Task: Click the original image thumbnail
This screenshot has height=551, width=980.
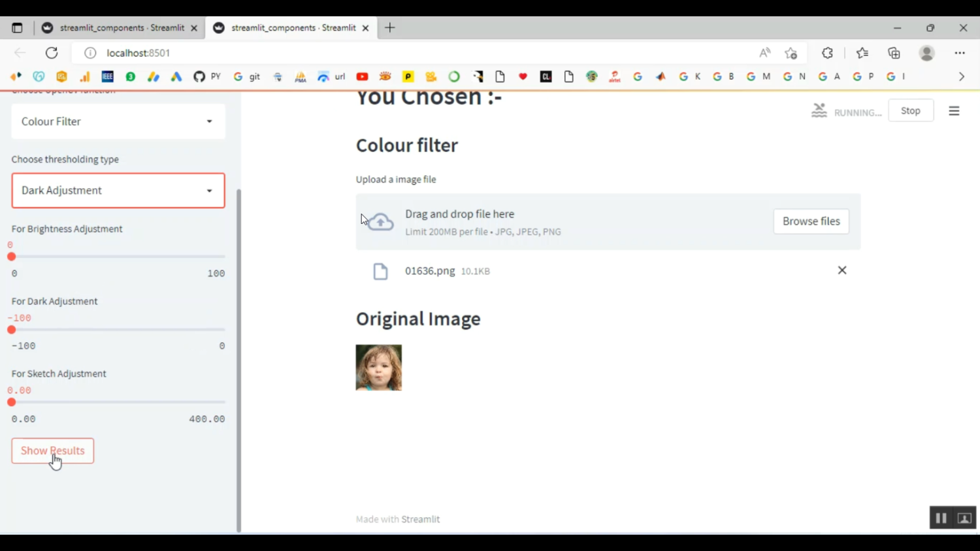Action: [x=379, y=368]
